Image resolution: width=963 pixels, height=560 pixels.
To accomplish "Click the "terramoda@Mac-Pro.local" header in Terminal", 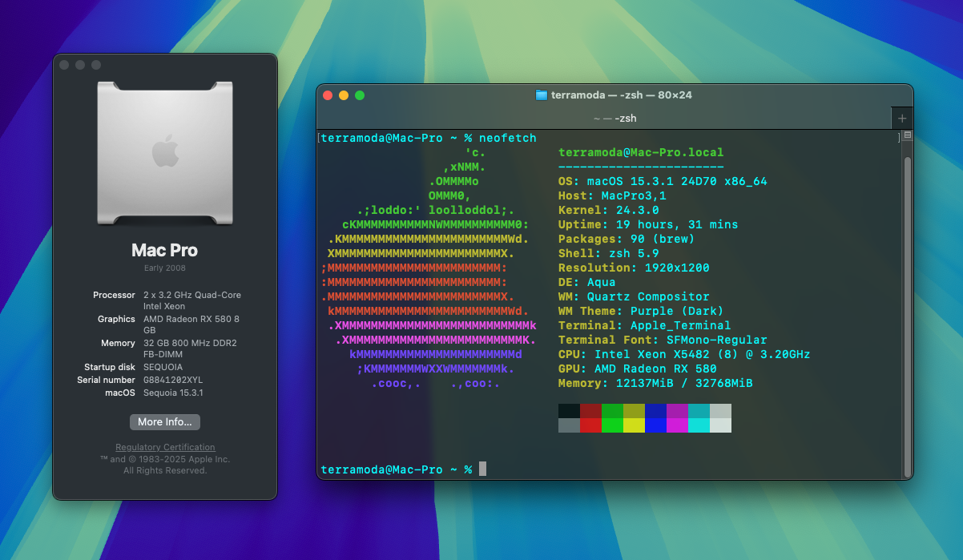I will pyautogui.click(x=641, y=152).
